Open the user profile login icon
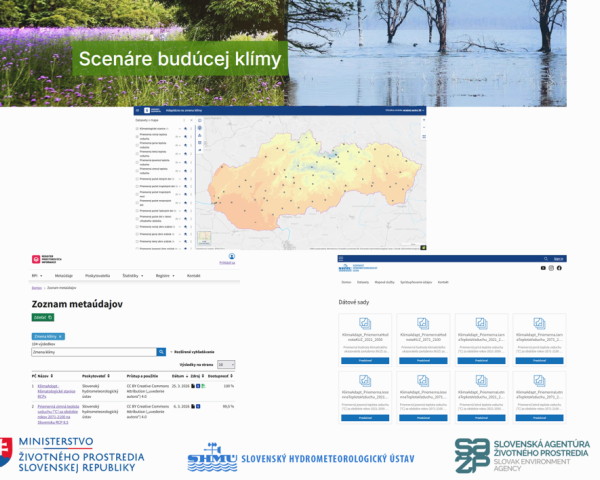The width and height of the screenshot is (600, 480). coord(231,257)
